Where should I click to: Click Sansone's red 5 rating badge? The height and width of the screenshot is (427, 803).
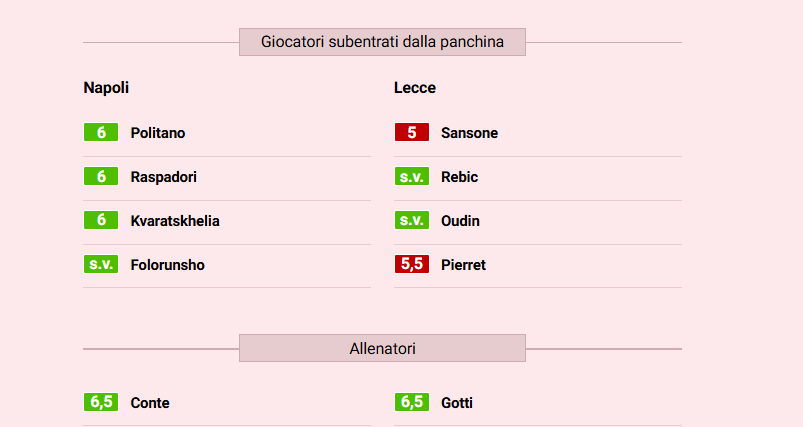(x=412, y=133)
